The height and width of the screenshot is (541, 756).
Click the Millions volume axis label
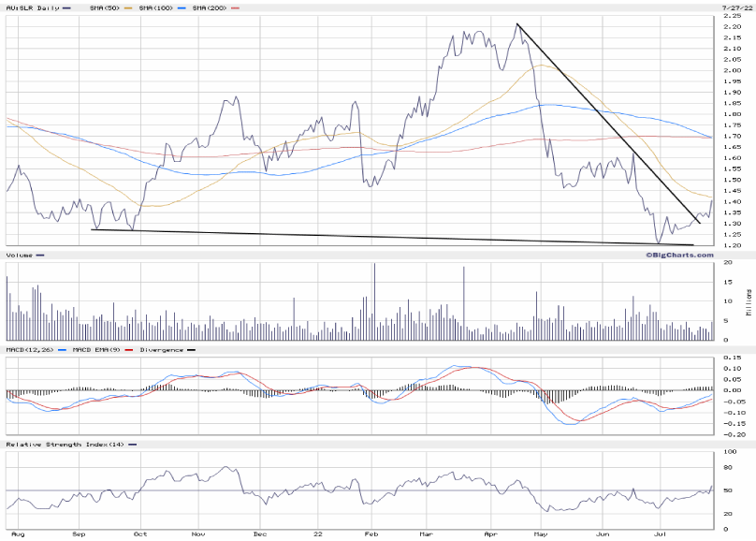(749, 301)
